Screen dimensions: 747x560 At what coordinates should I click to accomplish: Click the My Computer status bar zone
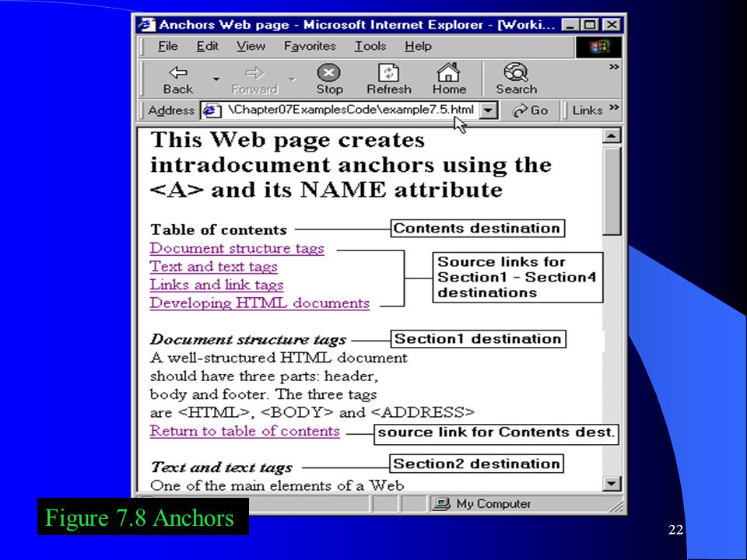tap(524, 503)
